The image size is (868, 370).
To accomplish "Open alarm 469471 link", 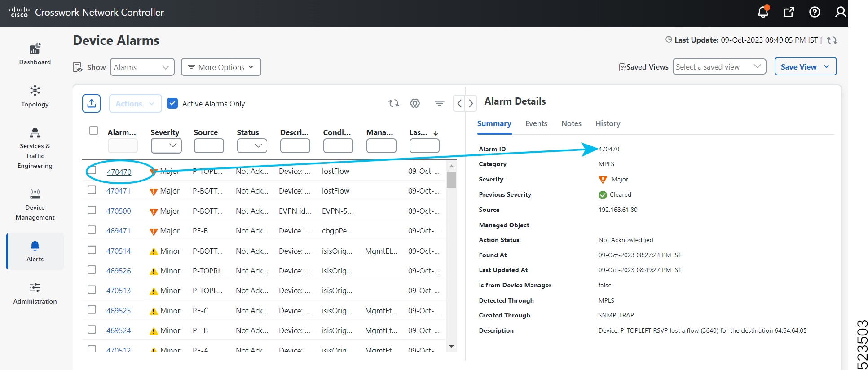I will 119,231.
